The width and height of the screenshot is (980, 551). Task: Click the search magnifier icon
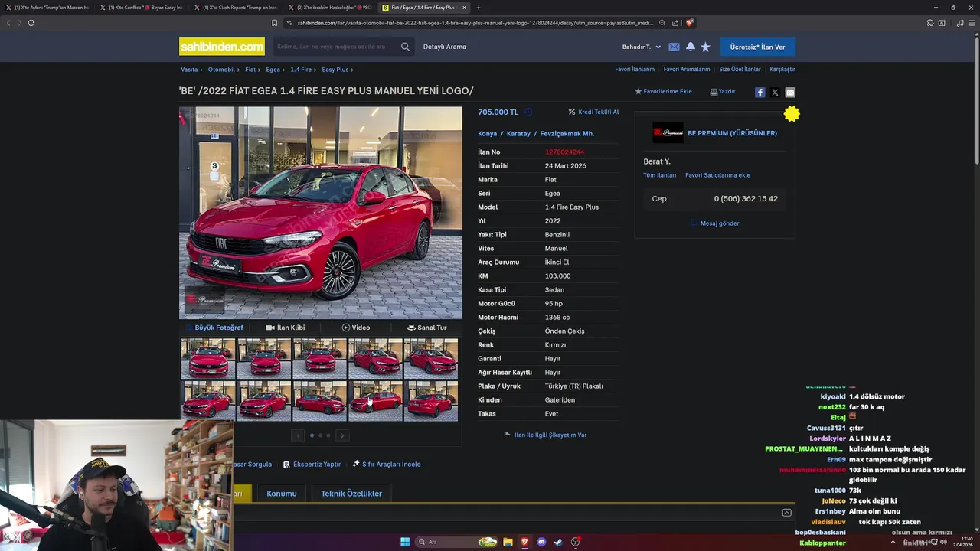coord(405,47)
